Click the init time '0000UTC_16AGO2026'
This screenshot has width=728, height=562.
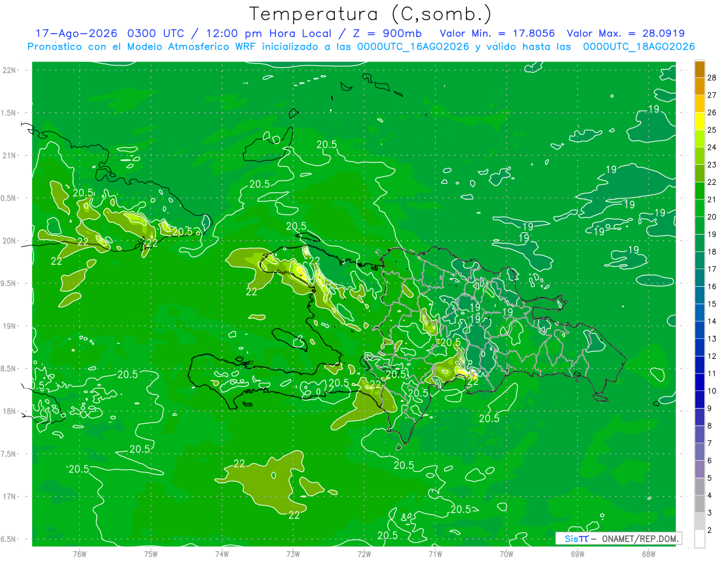pyautogui.click(x=413, y=47)
